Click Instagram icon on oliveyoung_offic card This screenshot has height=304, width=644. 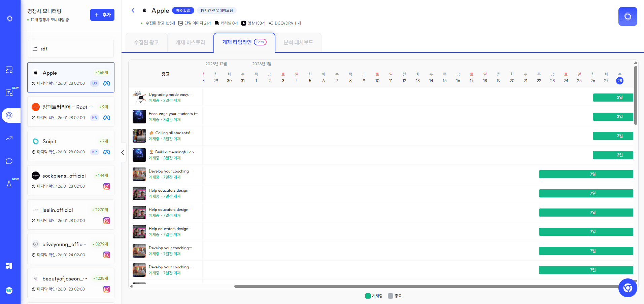(107, 255)
